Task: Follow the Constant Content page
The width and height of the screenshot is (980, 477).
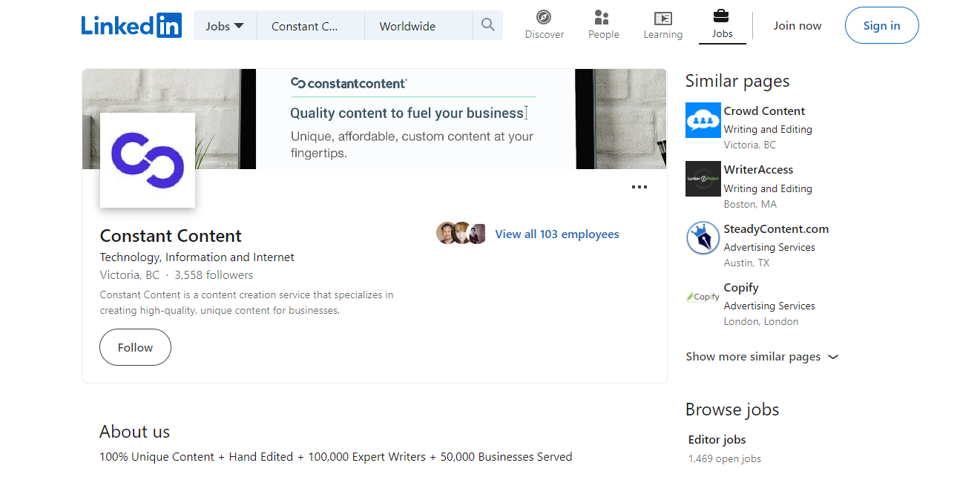Action: pos(135,347)
